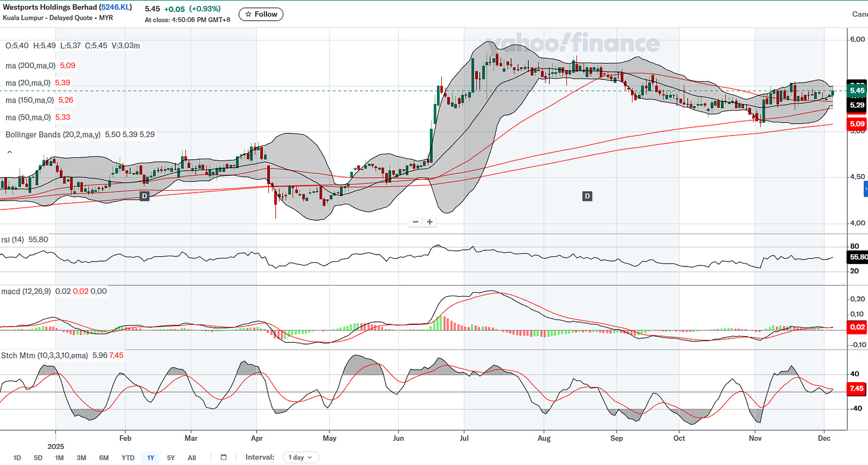
Task: Click the green 5.45 price tag on axis
Action: pos(857,91)
